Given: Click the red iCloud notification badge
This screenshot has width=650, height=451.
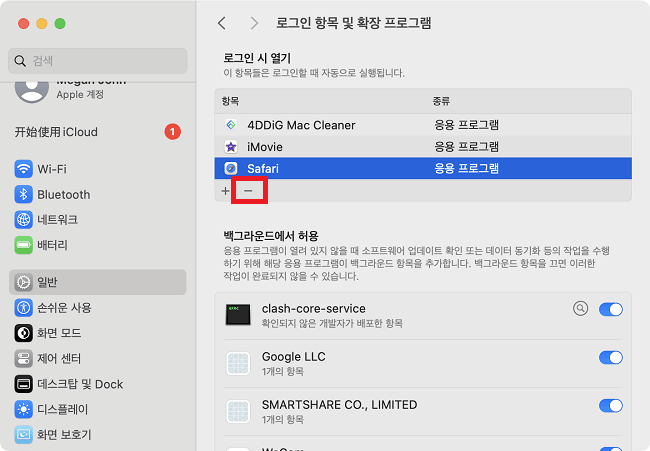Looking at the screenshot, I should pyautogui.click(x=172, y=132).
